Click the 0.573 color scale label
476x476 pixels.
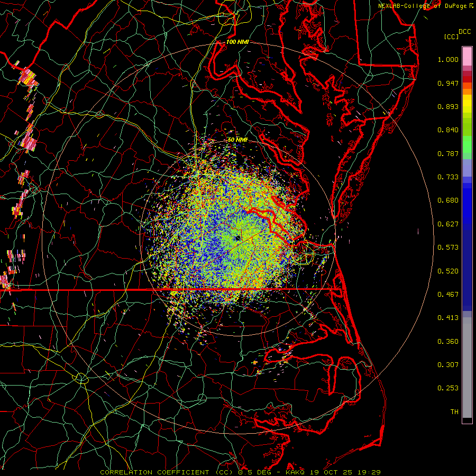448,248
